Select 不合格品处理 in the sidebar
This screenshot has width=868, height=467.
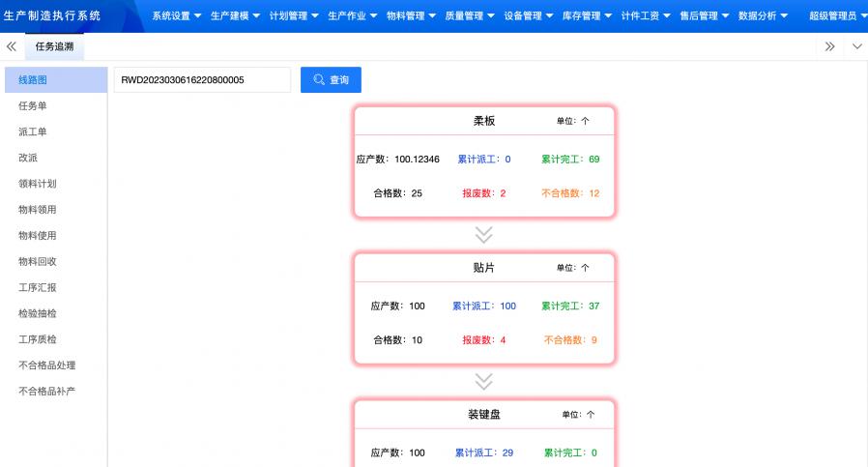(46, 365)
